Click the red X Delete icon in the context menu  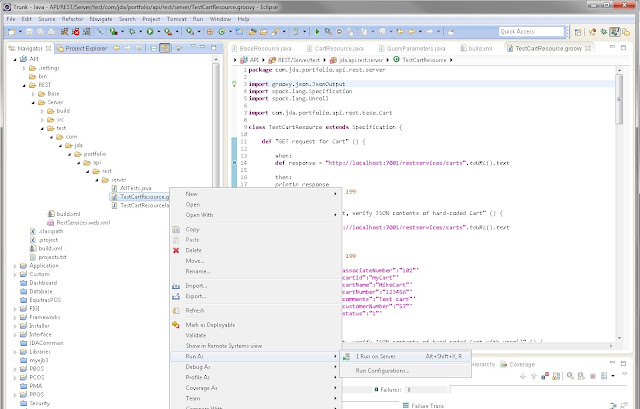click(176, 250)
